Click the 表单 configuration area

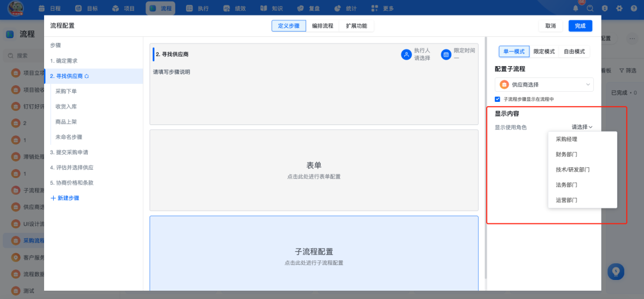click(x=314, y=170)
